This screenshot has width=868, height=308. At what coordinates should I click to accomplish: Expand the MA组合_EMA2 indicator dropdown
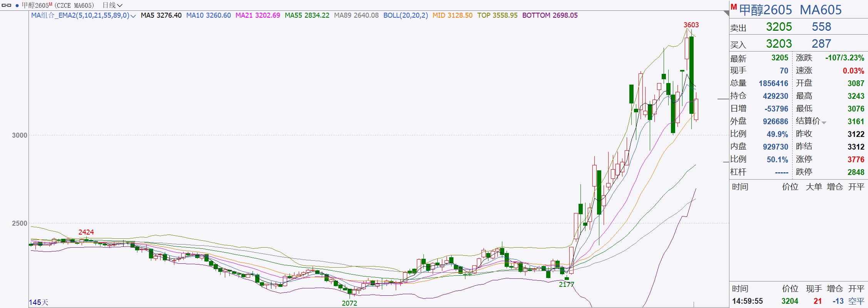coord(133,16)
